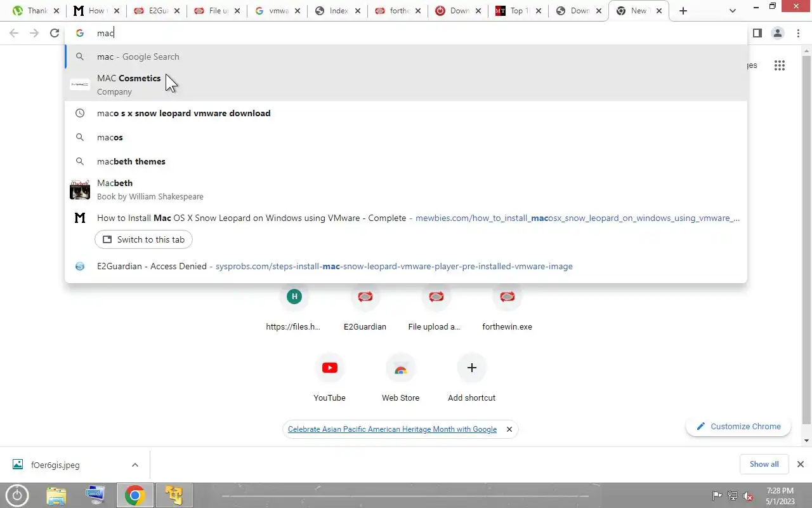This screenshot has width=812, height=508.
Task: Choose 'macbeth themes' suggestion
Action: click(406, 161)
